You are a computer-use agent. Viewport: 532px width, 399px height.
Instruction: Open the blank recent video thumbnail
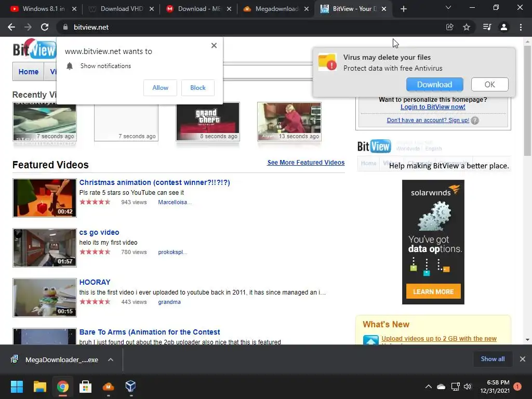pos(126,122)
